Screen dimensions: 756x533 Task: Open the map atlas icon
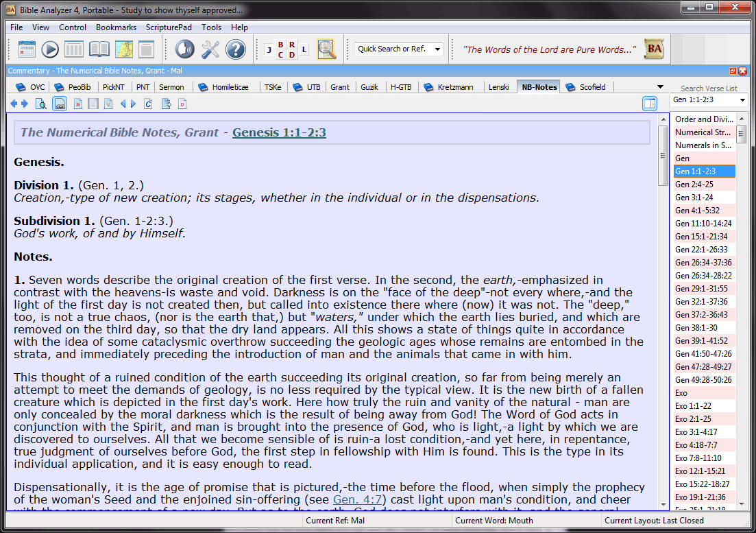(x=124, y=49)
